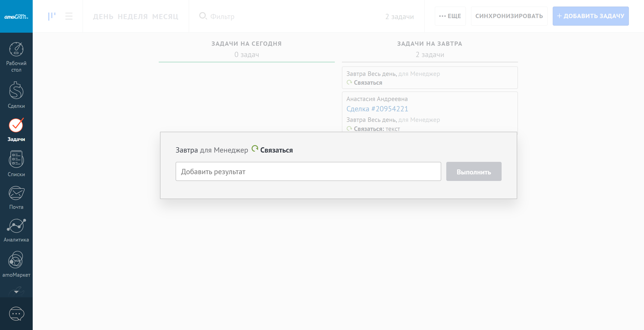Click the Добавить результат input field
644x330 pixels.
pyautogui.click(x=308, y=171)
